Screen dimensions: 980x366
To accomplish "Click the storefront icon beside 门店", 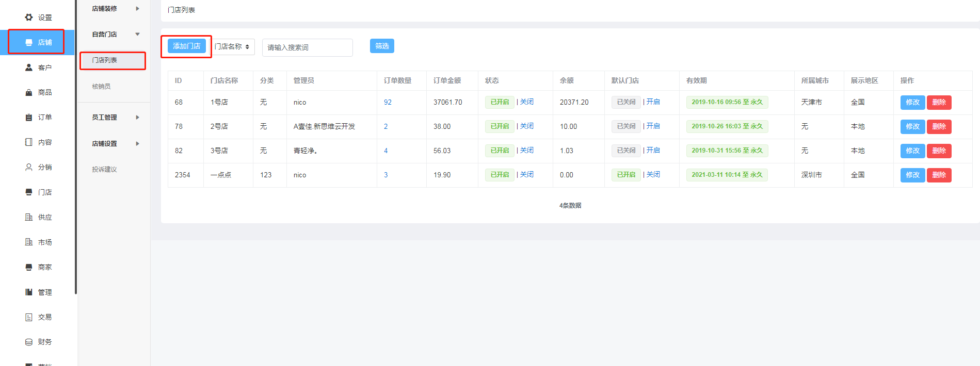I will coord(29,192).
